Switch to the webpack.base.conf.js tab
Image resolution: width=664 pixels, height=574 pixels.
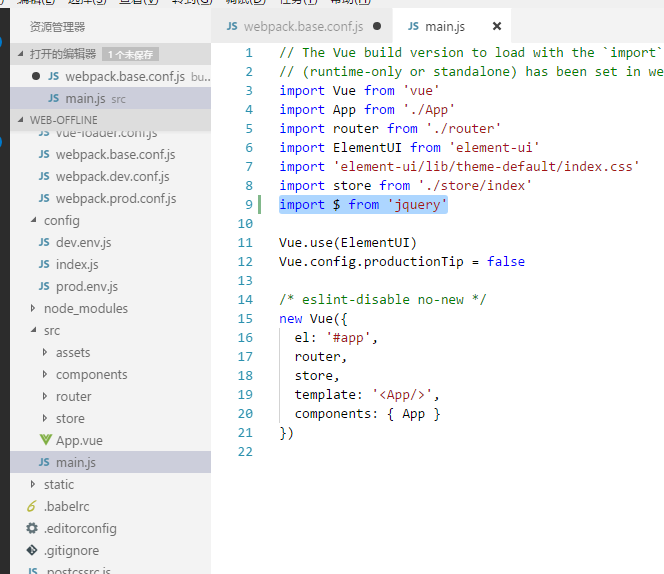coord(303,27)
